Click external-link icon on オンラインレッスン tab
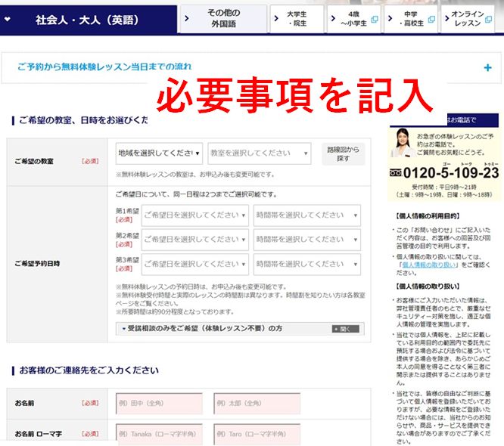The image size is (504, 446). coord(488,19)
